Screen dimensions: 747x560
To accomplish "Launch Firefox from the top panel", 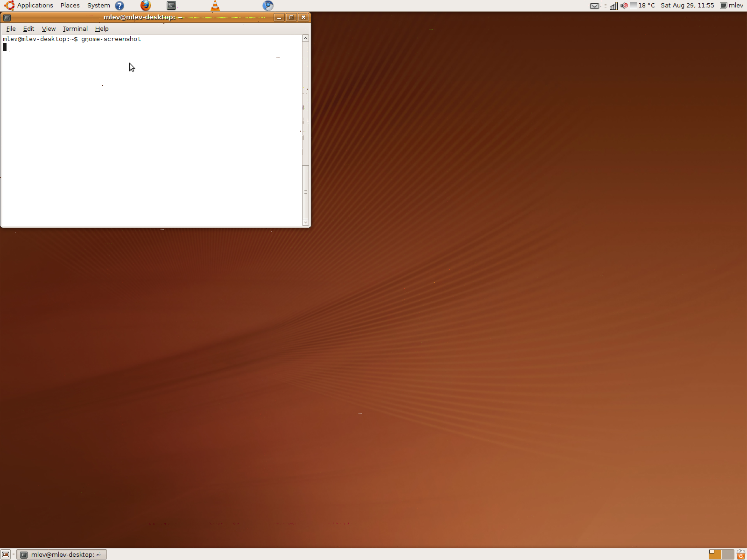I will click(x=146, y=6).
